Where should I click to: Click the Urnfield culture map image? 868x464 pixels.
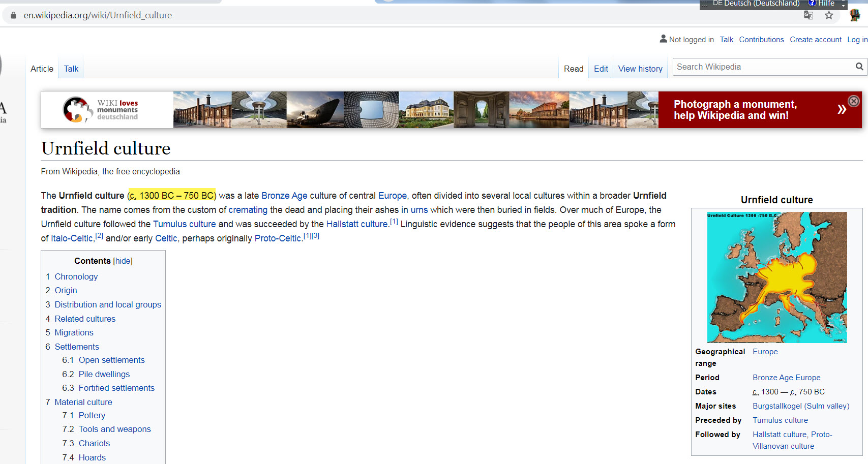(x=776, y=277)
